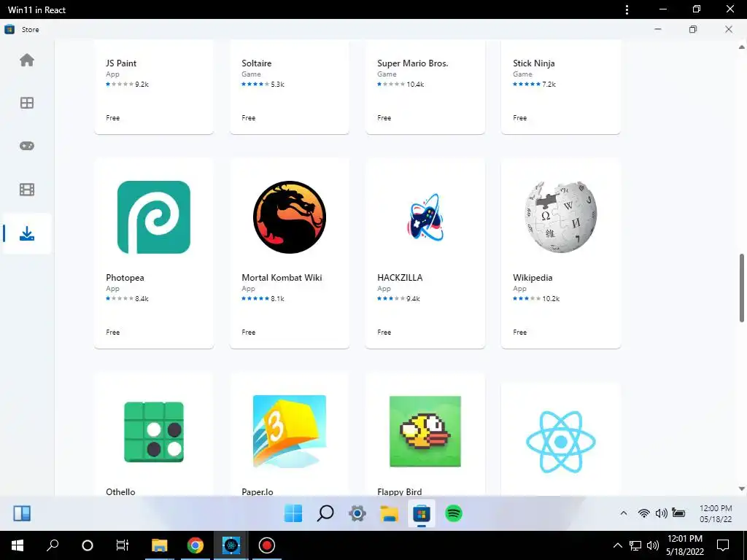Open the Apps section in Store sidebar
747x560 pixels.
tap(27, 103)
